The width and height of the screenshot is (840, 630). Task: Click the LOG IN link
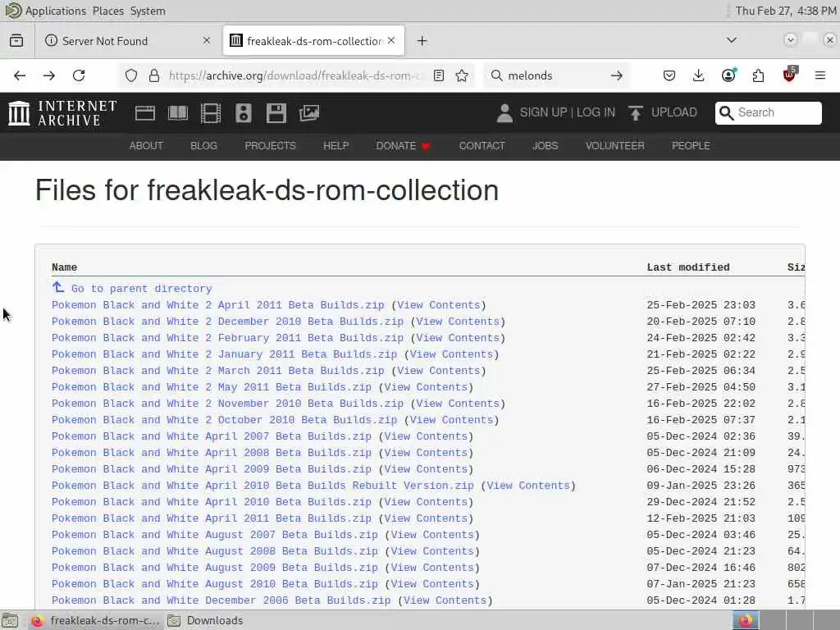tap(596, 112)
